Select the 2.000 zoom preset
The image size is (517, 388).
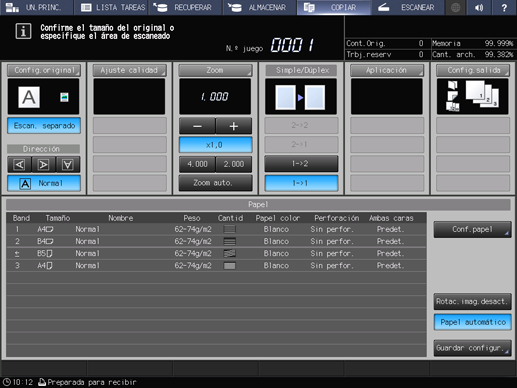[234, 164]
